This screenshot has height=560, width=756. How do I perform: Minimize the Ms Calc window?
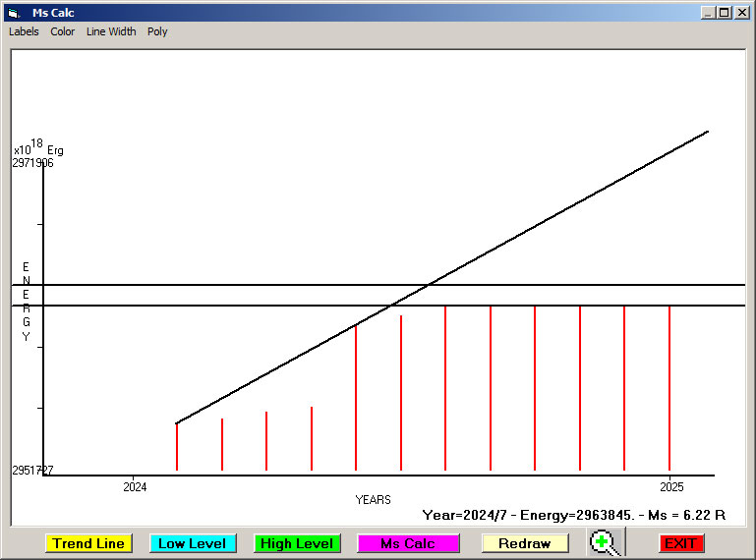[x=708, y=13]
